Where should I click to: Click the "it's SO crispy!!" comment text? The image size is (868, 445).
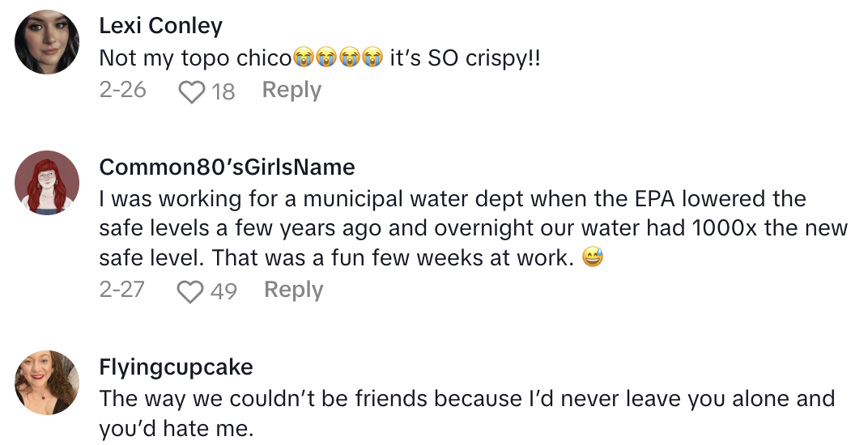point(465,58)
